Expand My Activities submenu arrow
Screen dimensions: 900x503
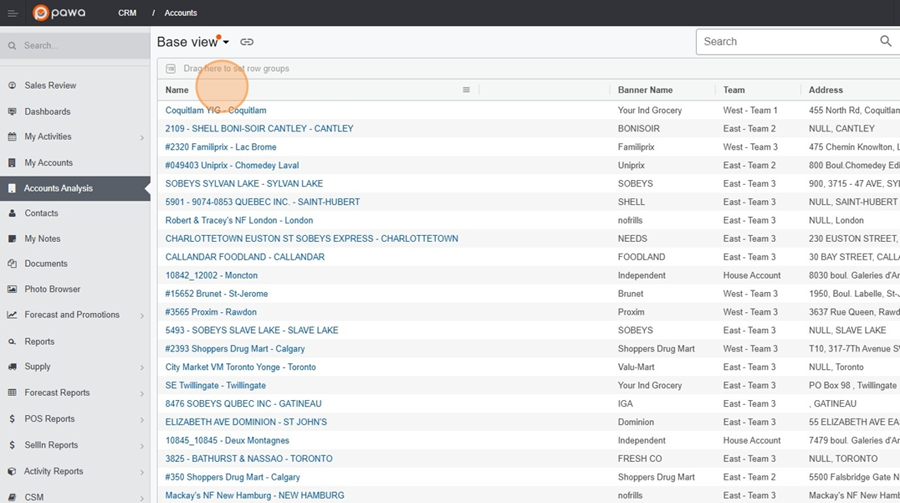[142, 138]
